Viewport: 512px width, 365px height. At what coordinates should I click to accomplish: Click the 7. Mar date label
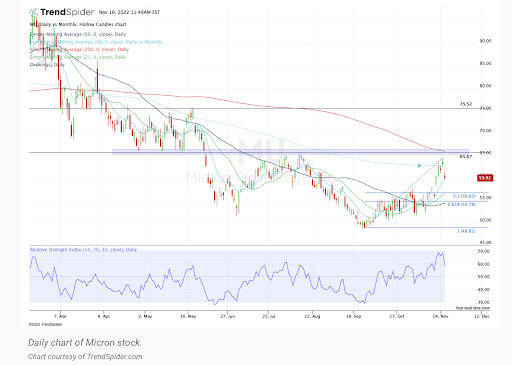[60, 316]
